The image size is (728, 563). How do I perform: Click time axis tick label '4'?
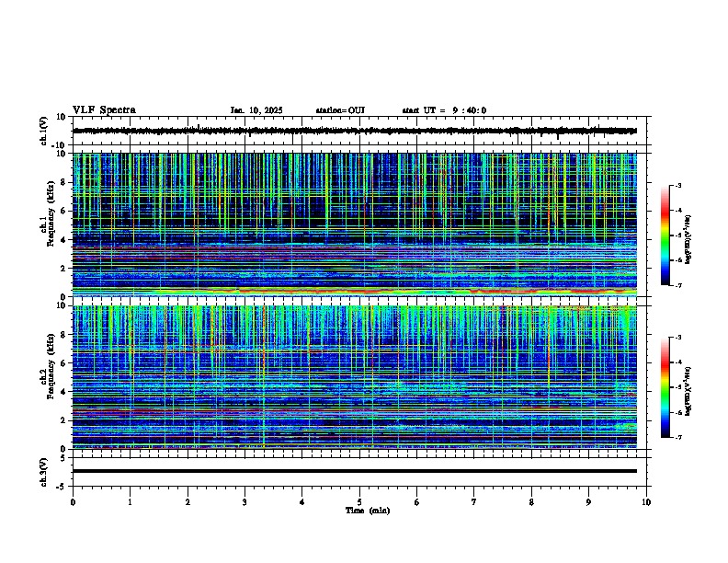pyautogui.click(x=302, y=502)
